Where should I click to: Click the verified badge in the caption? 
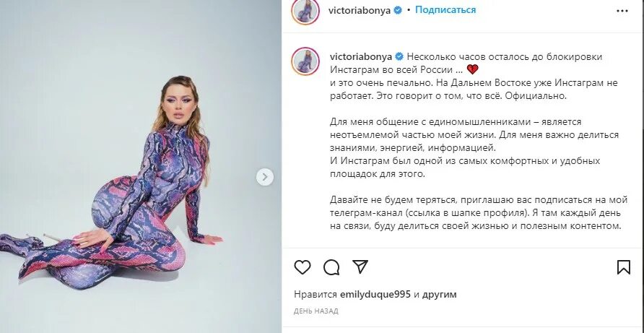(x=399, y=57)
